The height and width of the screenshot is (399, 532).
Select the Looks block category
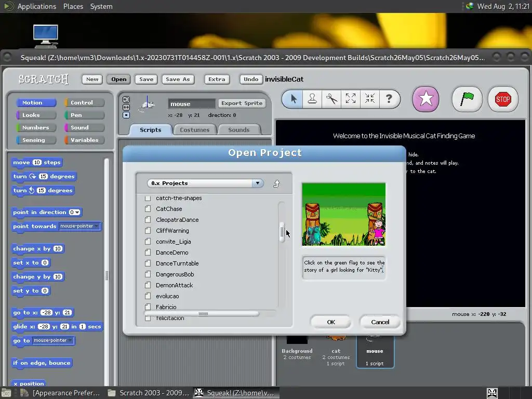pyautogui.click(x=36, y=115)
